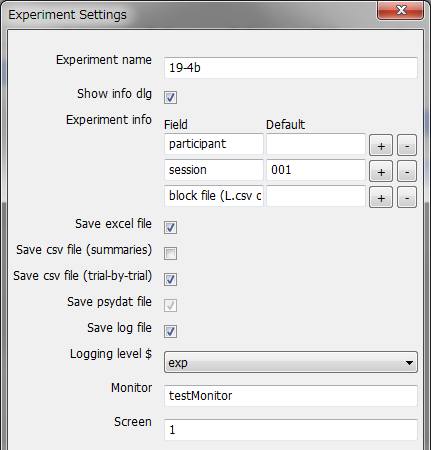Viewport: 431px width, 450px height.
Task: Toggle the Show info dlg checkbox
Action: (x=170, y=97)
